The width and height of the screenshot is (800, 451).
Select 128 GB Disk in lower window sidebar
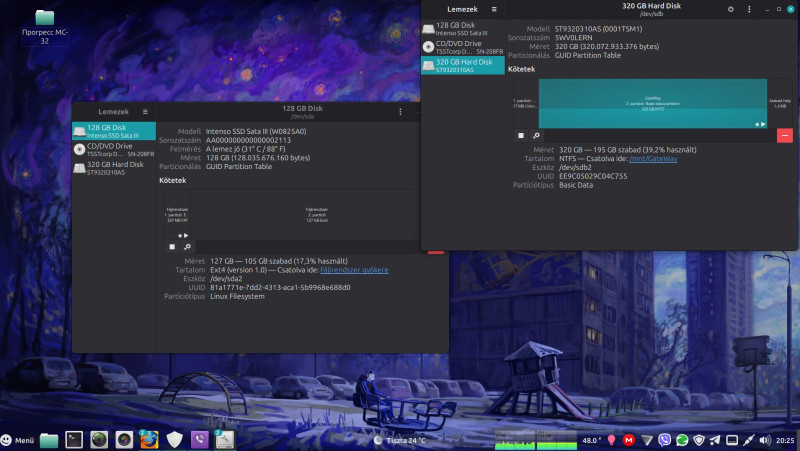[x=114, y=131]
